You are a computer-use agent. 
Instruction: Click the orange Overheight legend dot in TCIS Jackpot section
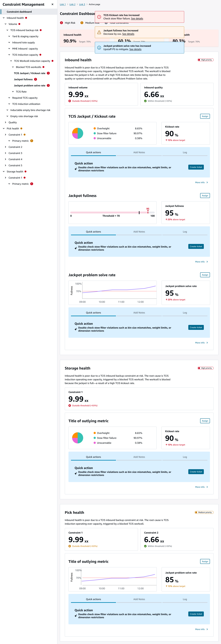pyautogui.click(x=95, y=128)
